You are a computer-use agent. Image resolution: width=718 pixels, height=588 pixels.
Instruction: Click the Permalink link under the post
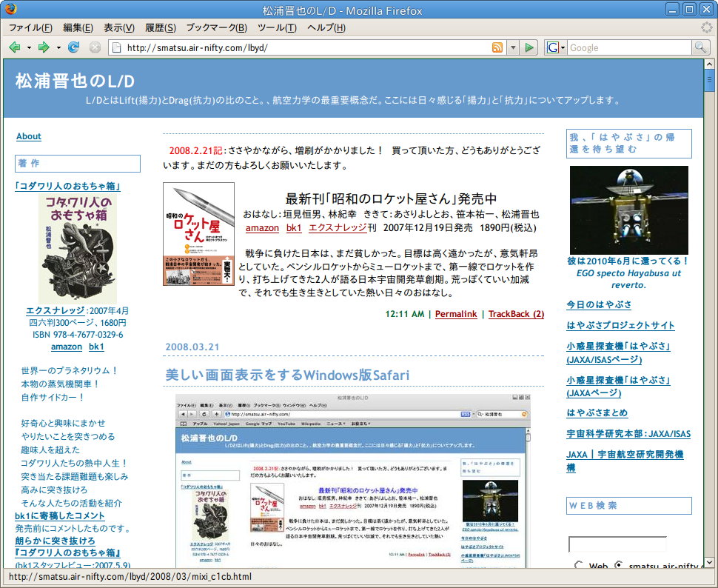click(456, 314)
